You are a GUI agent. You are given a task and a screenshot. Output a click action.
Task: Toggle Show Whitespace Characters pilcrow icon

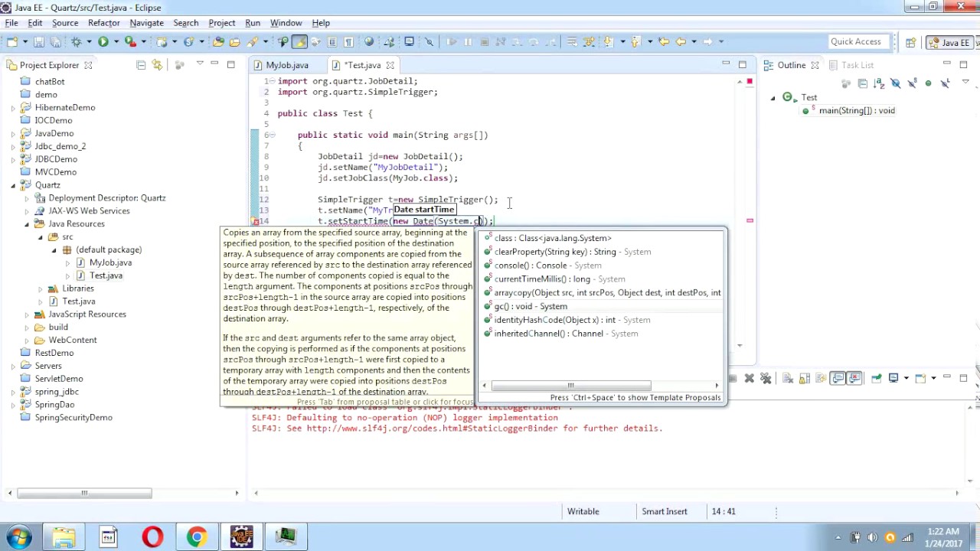pyautogui.click(x=348, y=41)
